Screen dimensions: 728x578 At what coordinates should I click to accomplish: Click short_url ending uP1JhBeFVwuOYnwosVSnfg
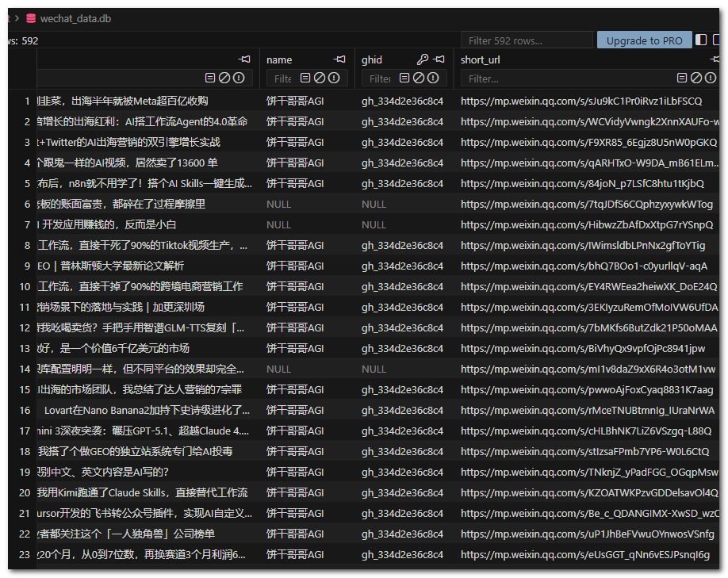(588, 534)
